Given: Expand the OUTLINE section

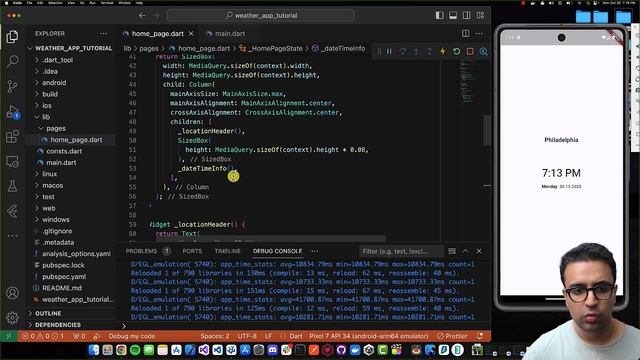Looking at the screenshot, I should pyautogui.click(x=71, y=313).
